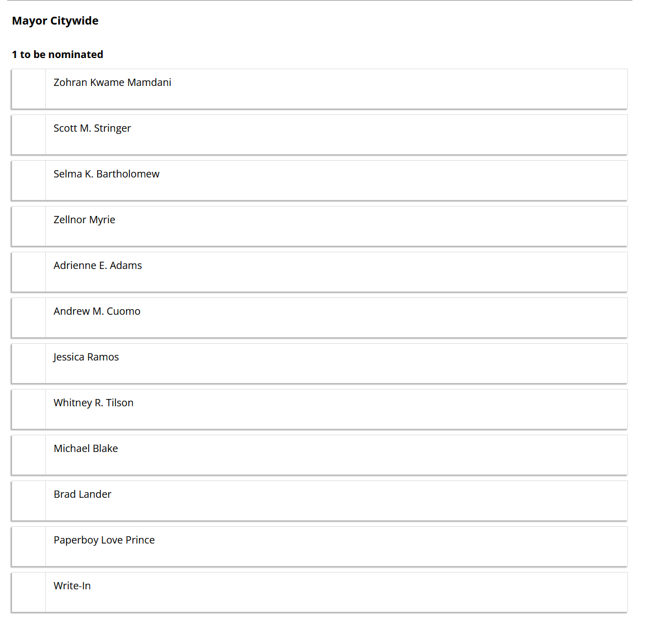Image resolution: width=672 pixels, height=625 pixels.
Task: Tick the box next to Adrienne E. Adams
Action: (x=28, y=272)
